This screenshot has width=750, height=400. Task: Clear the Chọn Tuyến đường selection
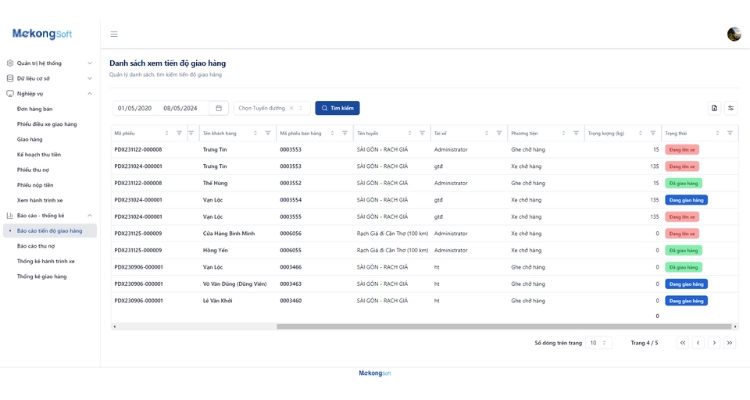coord(292,108)
